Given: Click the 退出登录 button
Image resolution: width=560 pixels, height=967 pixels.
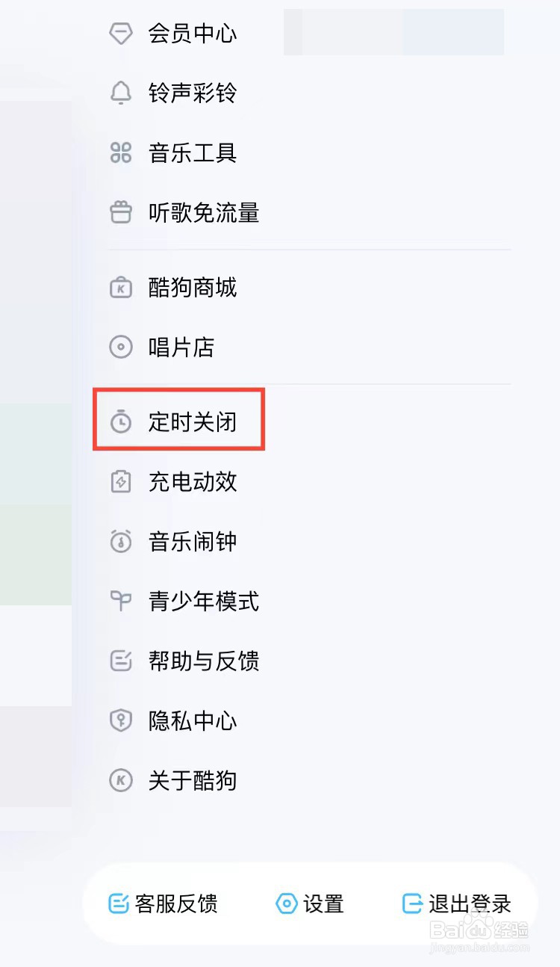Looking at the screenshot, I should click(457, 903).
